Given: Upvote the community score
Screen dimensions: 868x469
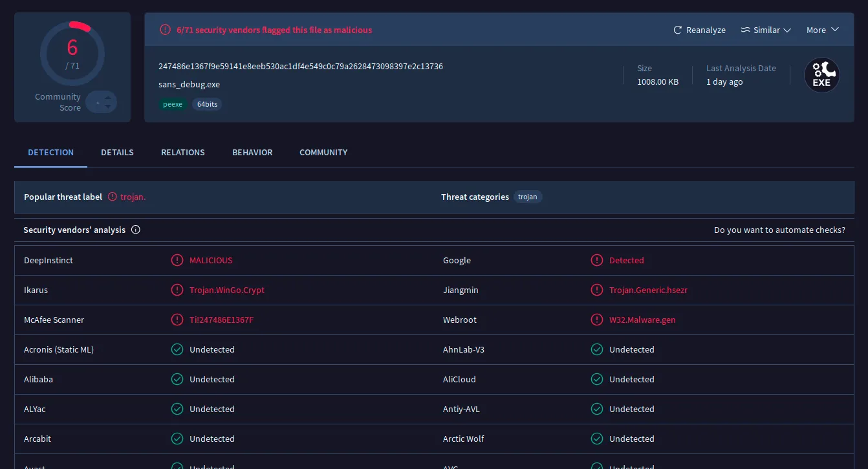Looking at the screenshot, I should pos(108,98).
